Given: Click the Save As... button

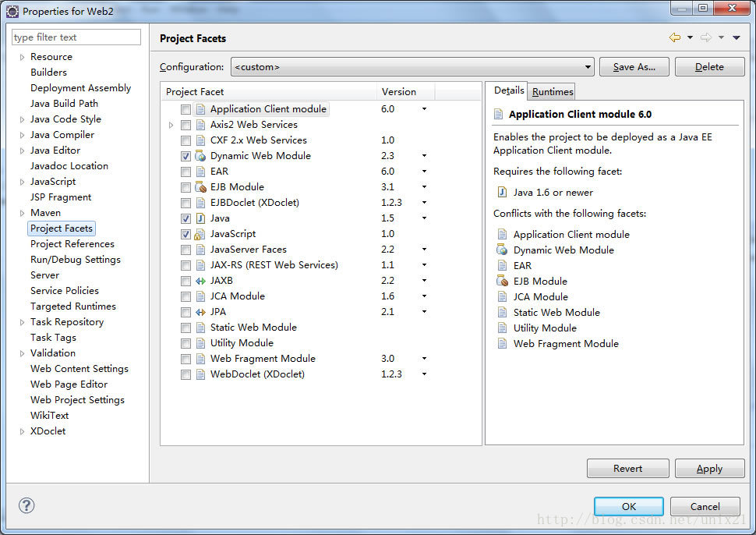Looking at the screenshot, I should tap(634, 66).
